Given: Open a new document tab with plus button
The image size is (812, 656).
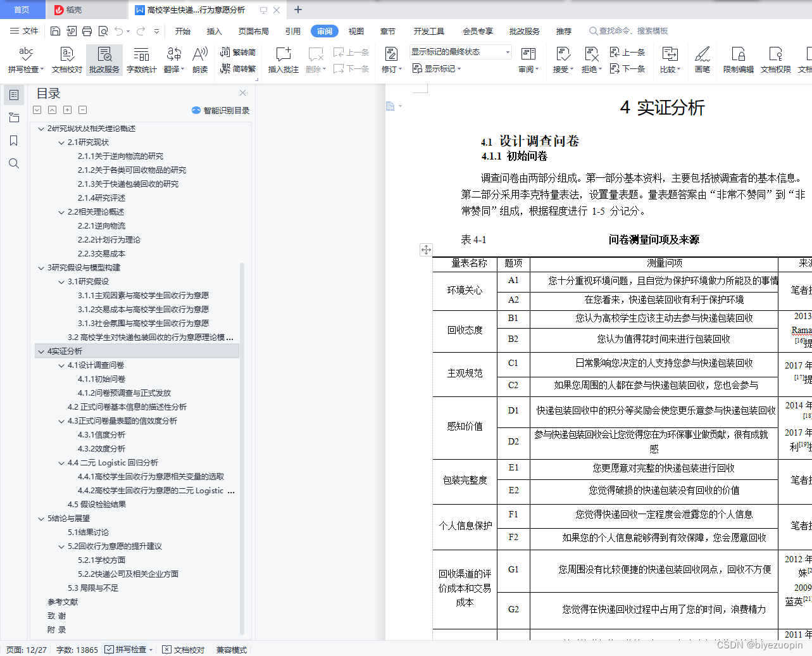Looking at the screenshot, I should click(298, 9).
